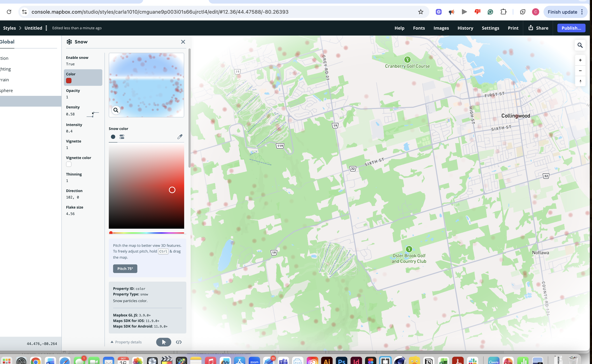
Task: Reset the compass bearing control
Action: click(x=581, y=81)
